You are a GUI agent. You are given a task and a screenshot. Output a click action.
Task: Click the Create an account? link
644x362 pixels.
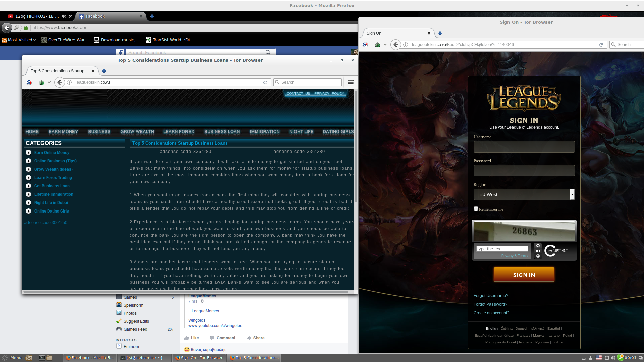(491, 313)
